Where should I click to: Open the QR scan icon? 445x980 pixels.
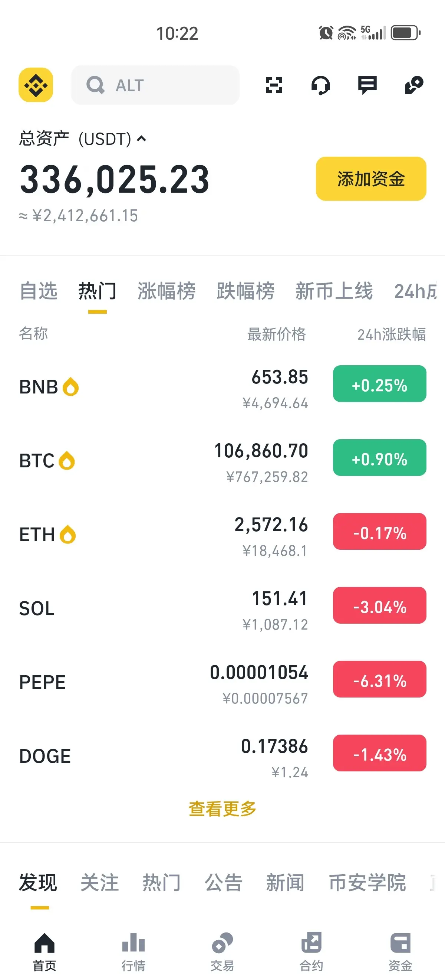coord(274,85)
